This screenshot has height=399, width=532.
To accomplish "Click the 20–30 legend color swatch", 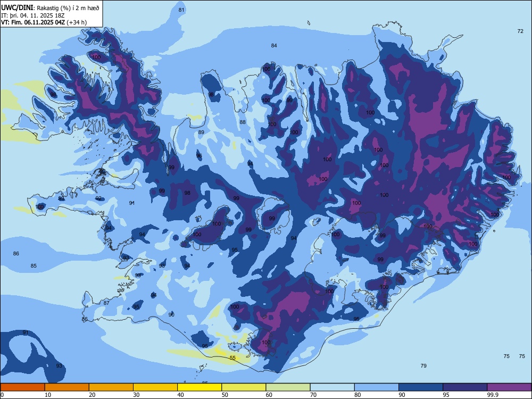I will pos(111,387).
